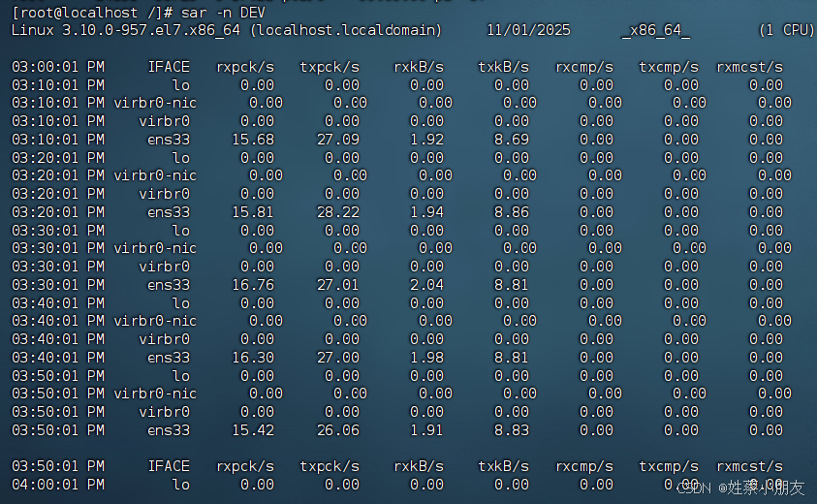Select the (localhost.localdomain) hostname text

coord(346,30)
